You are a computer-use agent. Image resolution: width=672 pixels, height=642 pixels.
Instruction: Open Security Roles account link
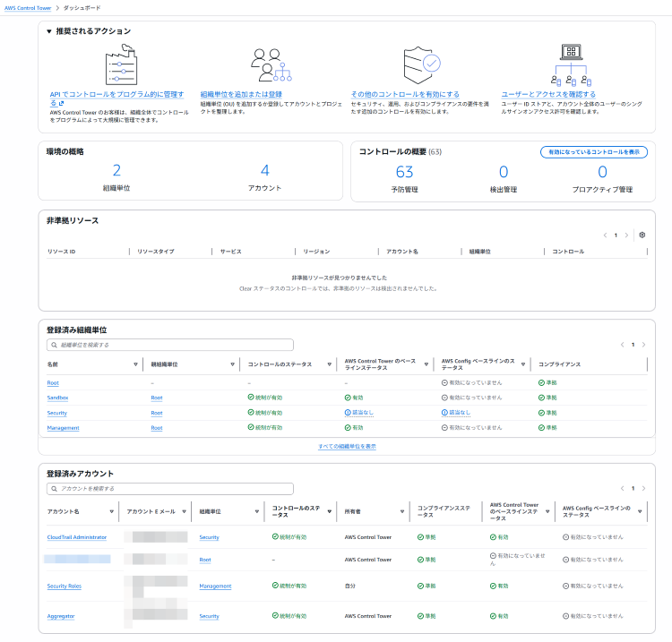pyautogui.click(x=65, y=586)
